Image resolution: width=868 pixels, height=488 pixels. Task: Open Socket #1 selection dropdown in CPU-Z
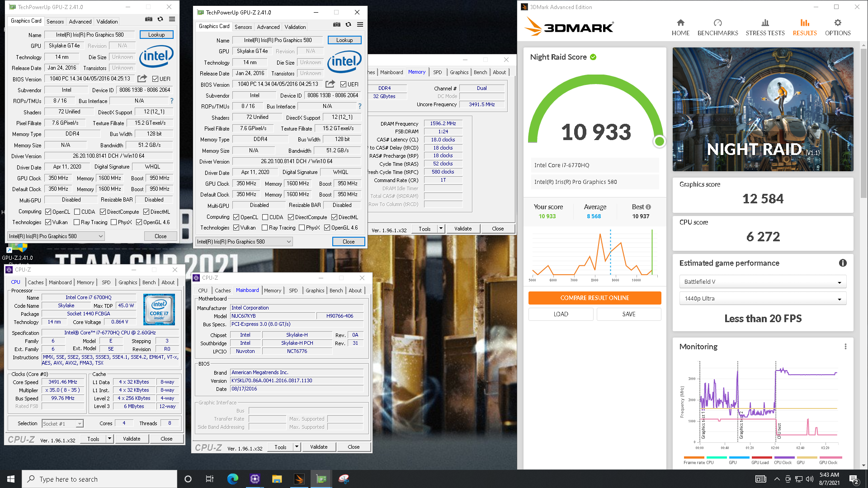coord(63,424)
